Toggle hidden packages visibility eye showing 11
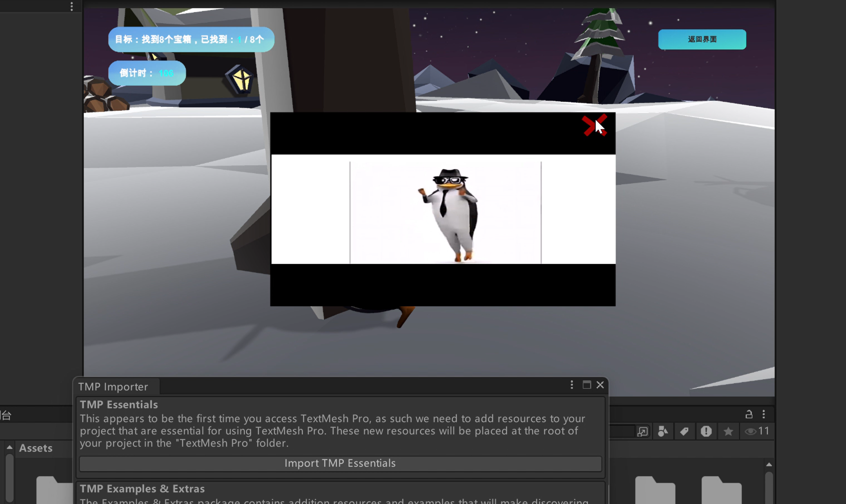Image resolution: width=846 pixels, height=504 pixels. pos(757,431)
